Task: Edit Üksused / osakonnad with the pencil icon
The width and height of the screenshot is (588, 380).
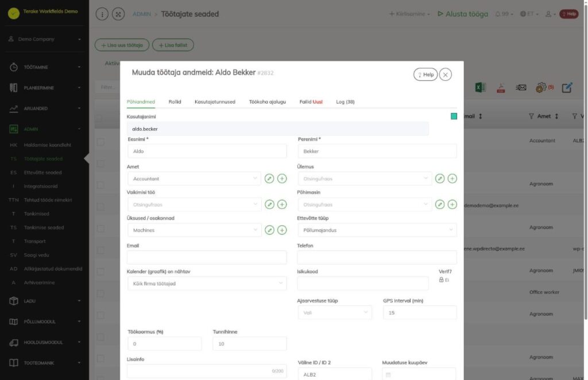Action: 269,230
